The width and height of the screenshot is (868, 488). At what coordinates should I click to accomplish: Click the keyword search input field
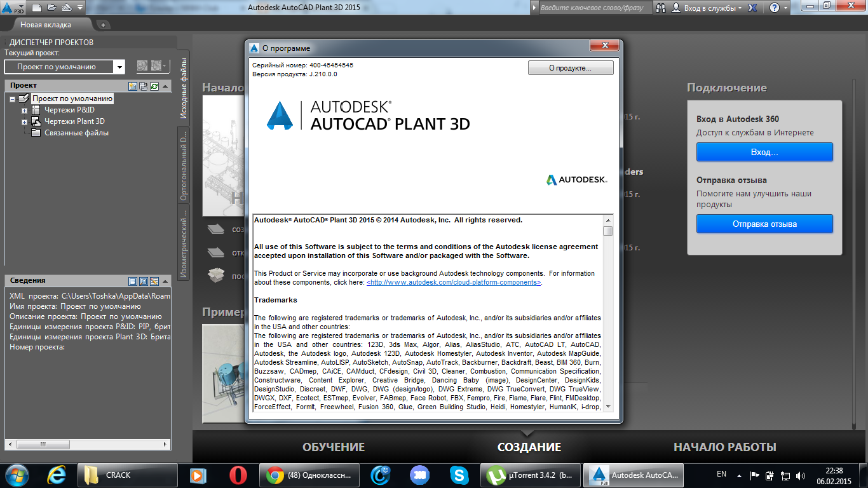point(595,8)
